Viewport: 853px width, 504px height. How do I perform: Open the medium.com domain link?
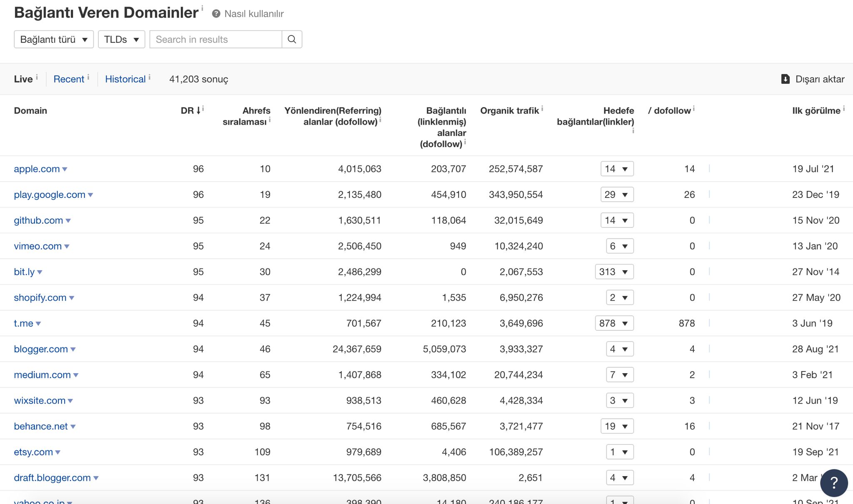point(42,374)
